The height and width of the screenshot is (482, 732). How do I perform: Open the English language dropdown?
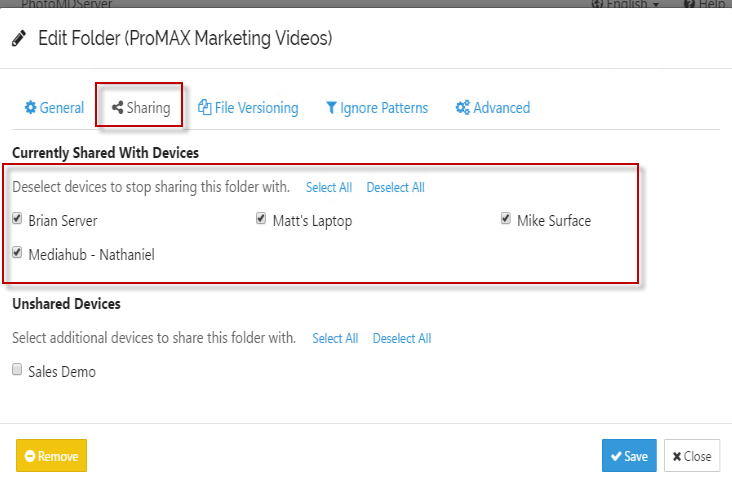[x=626, y=4]
